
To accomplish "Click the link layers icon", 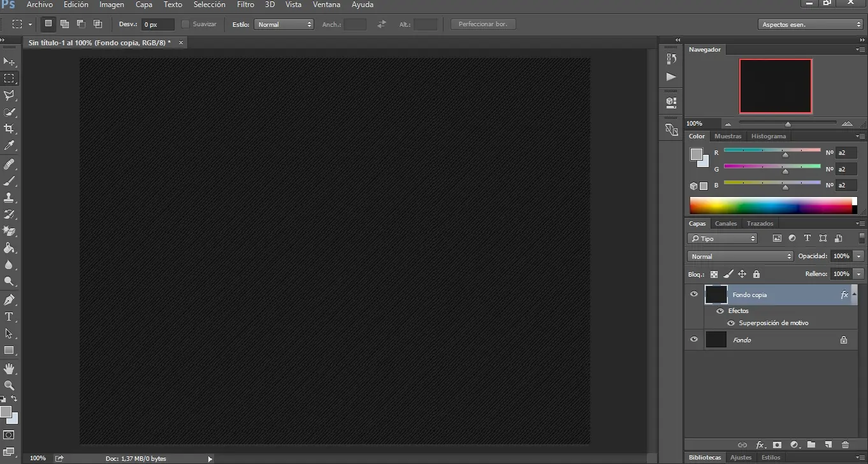I will (x=742, y=445).
